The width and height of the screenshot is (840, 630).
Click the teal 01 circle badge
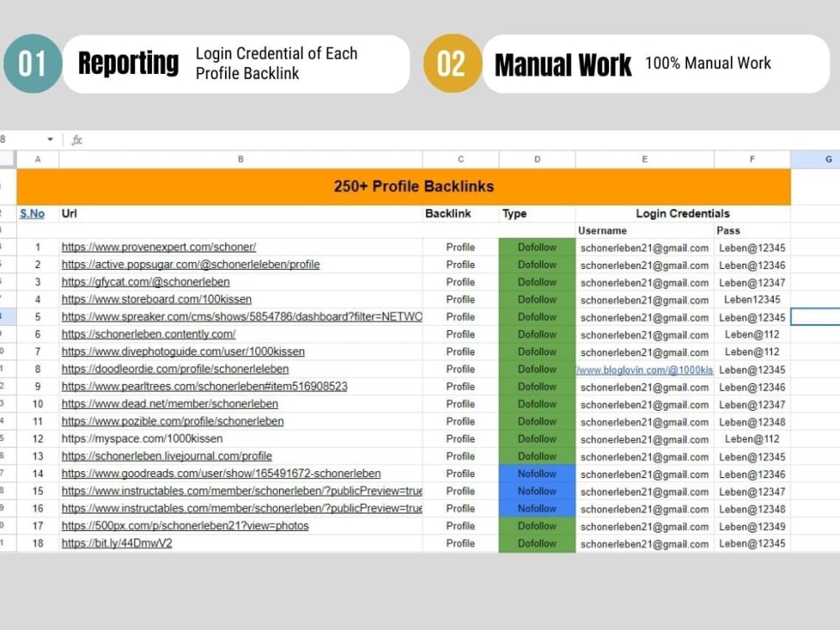point(33,63)
